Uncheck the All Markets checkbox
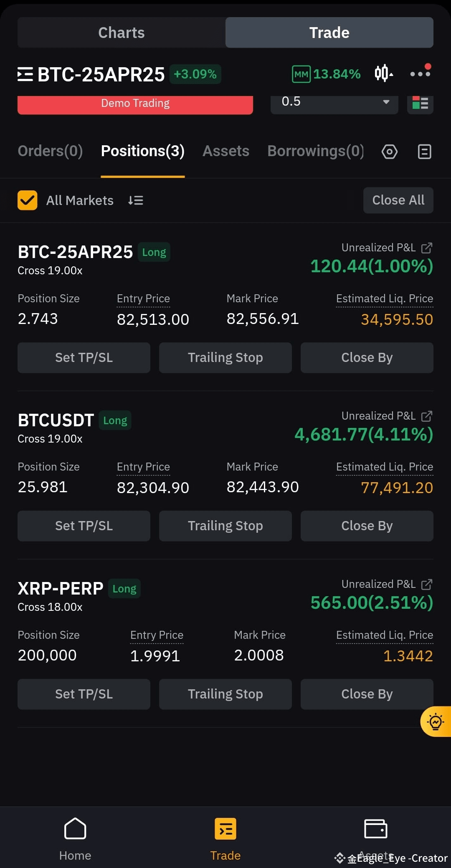Image resolution: width=451 pixels, height=868 pixels. coord(27,200)
